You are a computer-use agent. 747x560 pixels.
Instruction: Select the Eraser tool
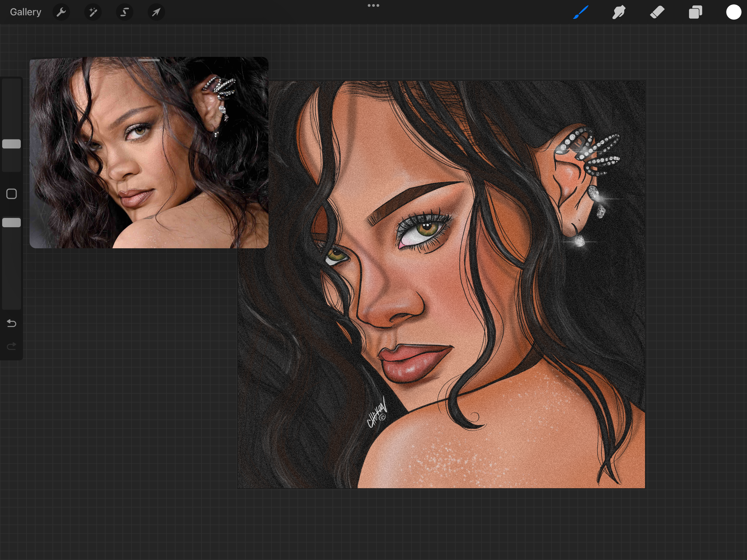click(657, 13)
